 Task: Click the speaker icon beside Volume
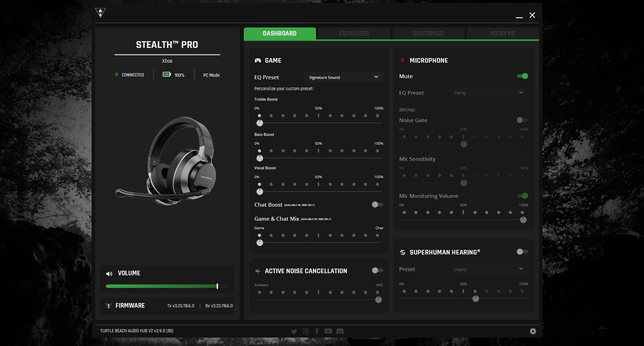pyautogui.click(x=109, y=273)
